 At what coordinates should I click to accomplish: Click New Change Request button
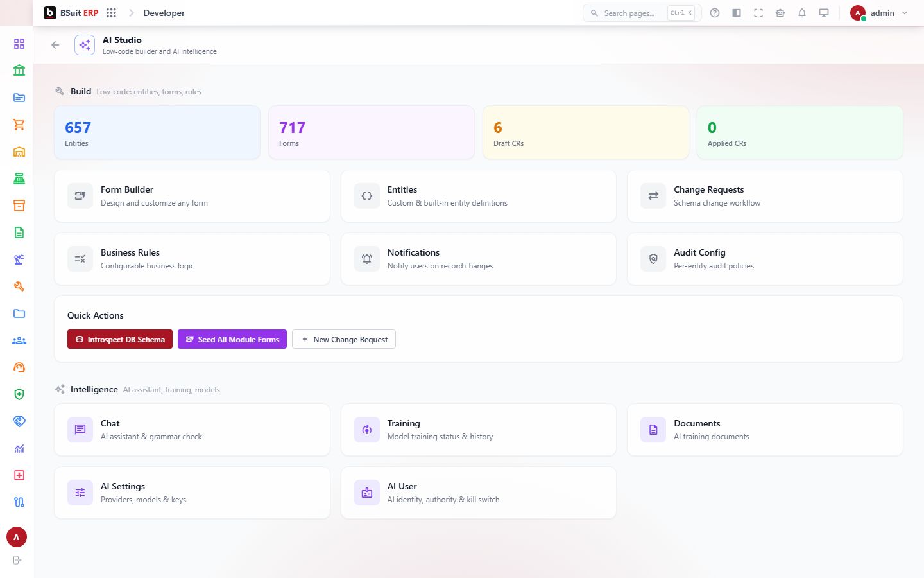click(x=344, y=339)
